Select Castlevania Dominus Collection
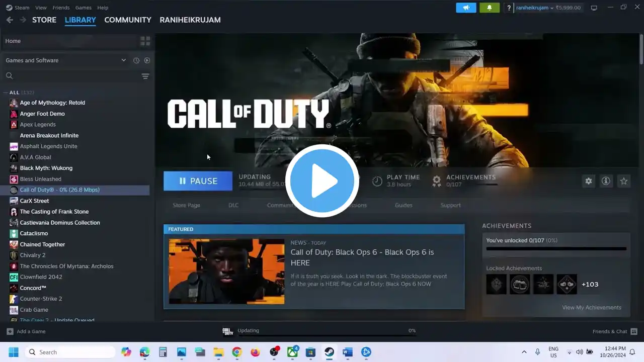 (x=60, y=222)
